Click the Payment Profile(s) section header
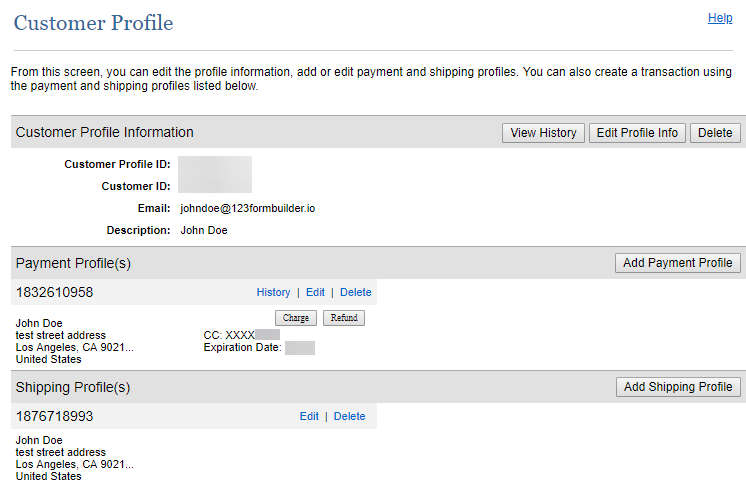Screen dimensions: 746x490 (x=73, y=263)
